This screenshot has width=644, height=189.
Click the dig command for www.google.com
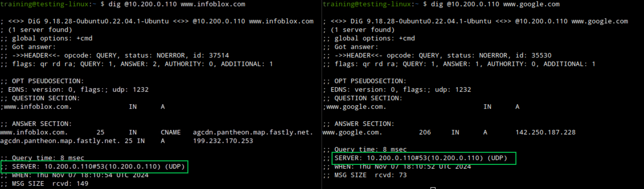(495, 4)
